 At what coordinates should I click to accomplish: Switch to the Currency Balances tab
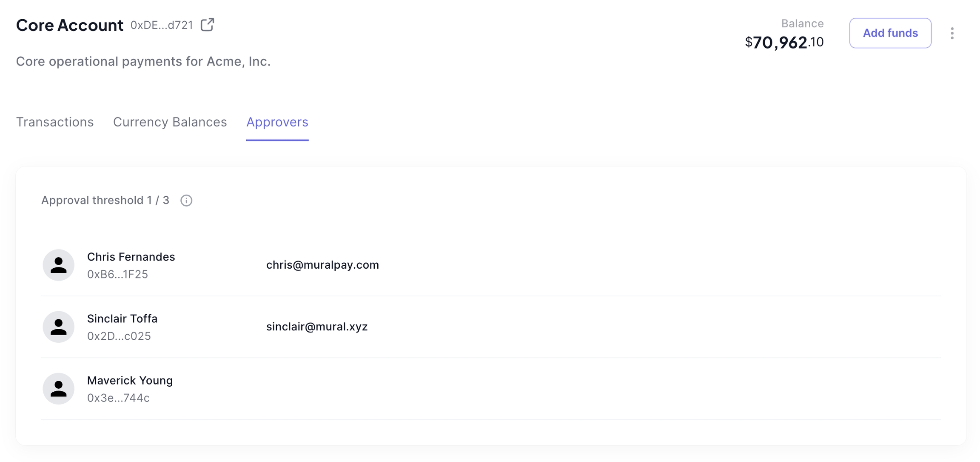[x=170, y=122]
